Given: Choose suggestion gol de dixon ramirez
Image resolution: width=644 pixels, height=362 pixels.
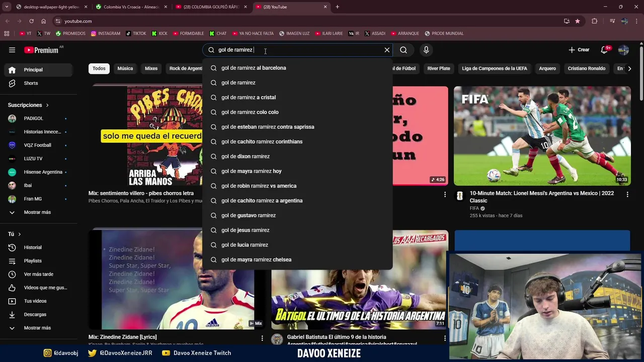Looking at the screenshot, I should tap(297, 156).
